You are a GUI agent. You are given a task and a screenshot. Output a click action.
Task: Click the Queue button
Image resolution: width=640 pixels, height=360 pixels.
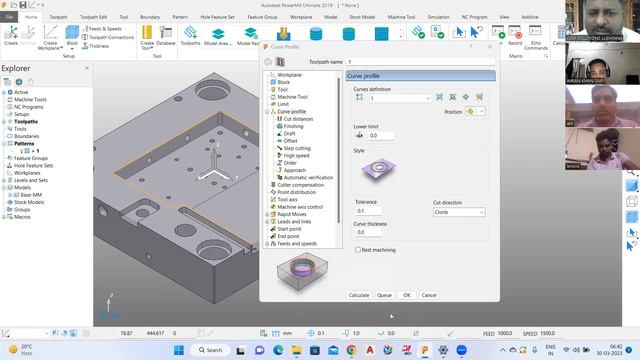(x=384, y=295)
